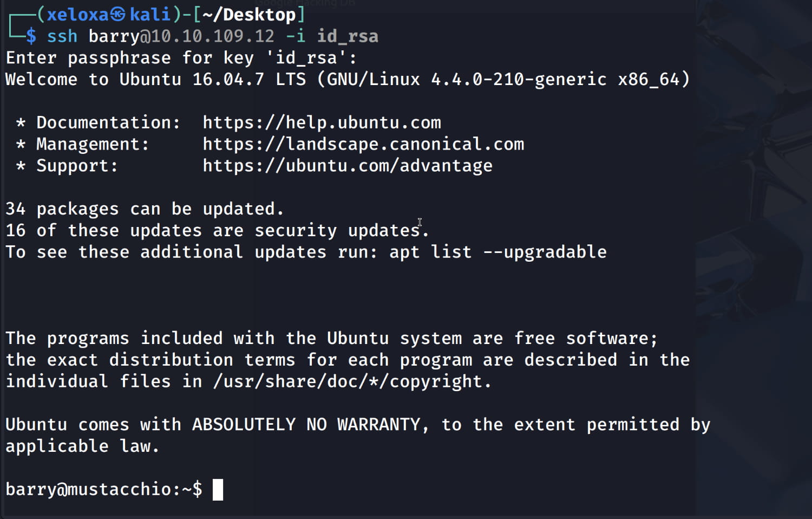Click the "-i" flag in the ssh command
The width and height of the screenshot is (812, 519).
(296, 36)
